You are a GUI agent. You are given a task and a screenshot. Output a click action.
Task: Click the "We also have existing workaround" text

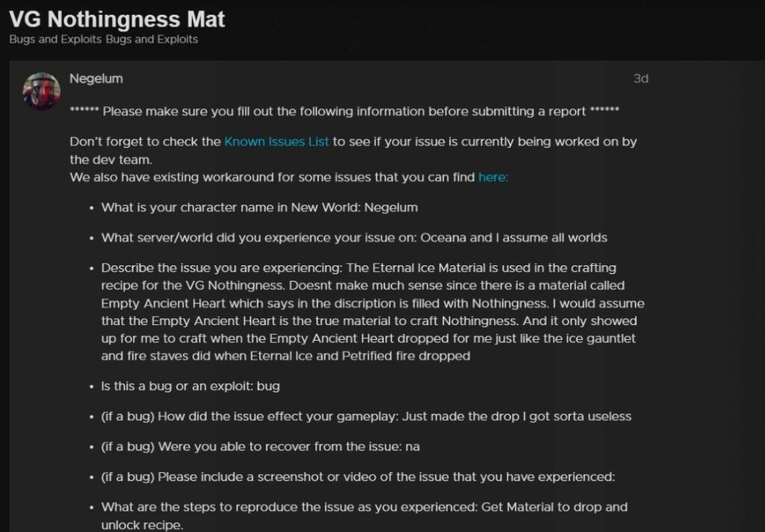click(x=273, y=177)
